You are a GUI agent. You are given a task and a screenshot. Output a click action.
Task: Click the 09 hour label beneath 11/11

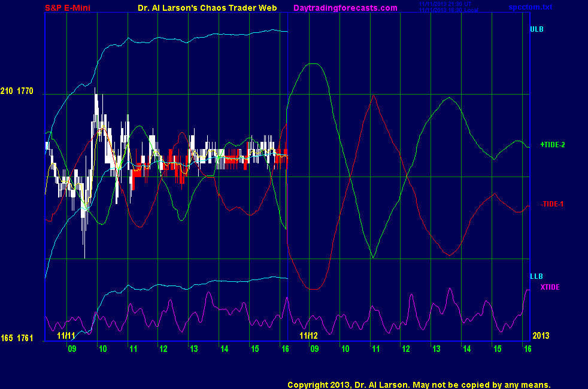[72, 349]
